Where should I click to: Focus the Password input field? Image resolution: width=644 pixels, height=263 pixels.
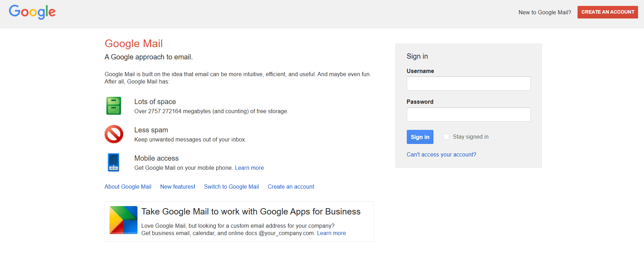pyautogui.click(x=468, y=115)
